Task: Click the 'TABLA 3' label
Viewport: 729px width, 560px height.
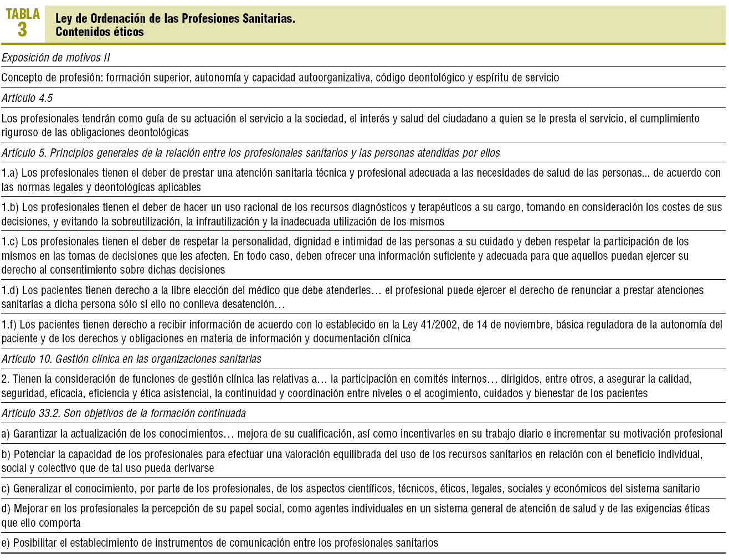Action: (x=22, y=22)
